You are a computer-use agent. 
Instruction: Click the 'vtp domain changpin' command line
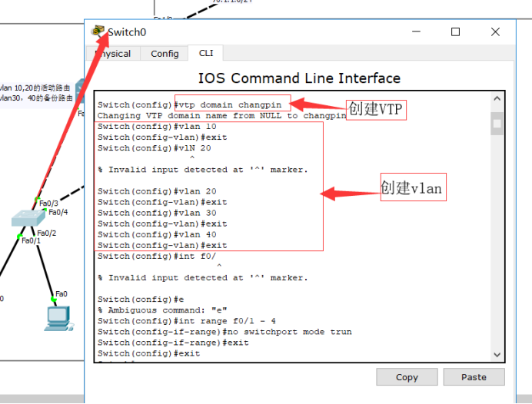[x=189, y=104]
